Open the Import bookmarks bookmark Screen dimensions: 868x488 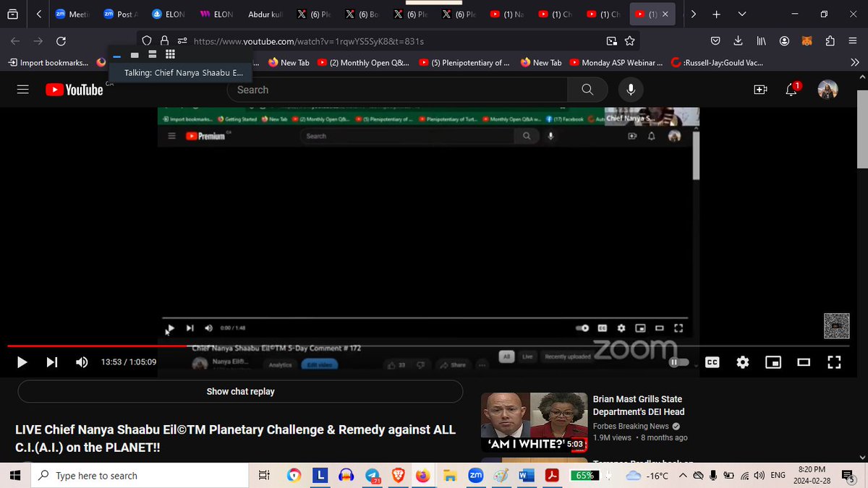coord(48,63)
